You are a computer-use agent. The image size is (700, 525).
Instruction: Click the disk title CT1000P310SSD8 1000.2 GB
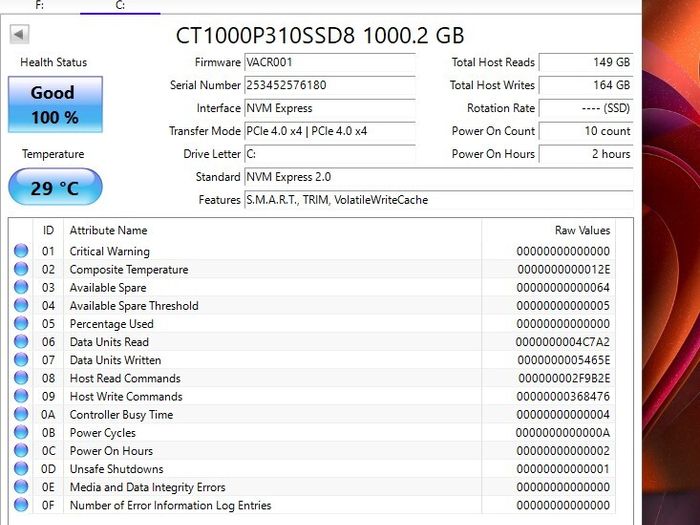(320, 36)
